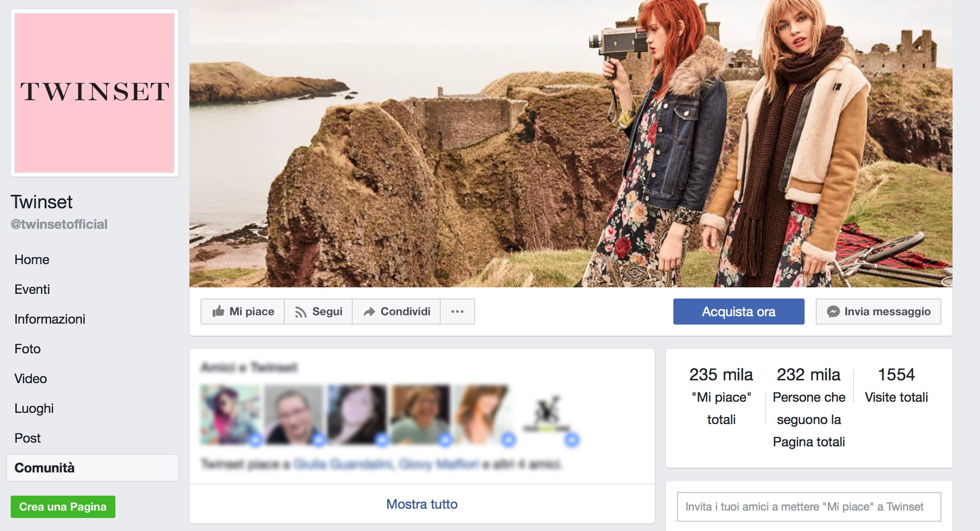This screenshot has width=980, height=531.
Task: Select the Comunità tab
Action: 45,468
